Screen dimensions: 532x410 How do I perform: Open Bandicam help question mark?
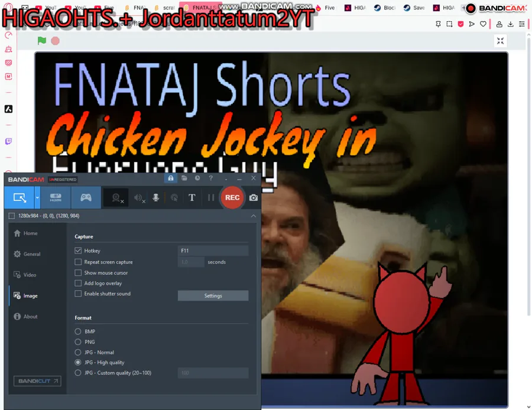tap(210, 178)
